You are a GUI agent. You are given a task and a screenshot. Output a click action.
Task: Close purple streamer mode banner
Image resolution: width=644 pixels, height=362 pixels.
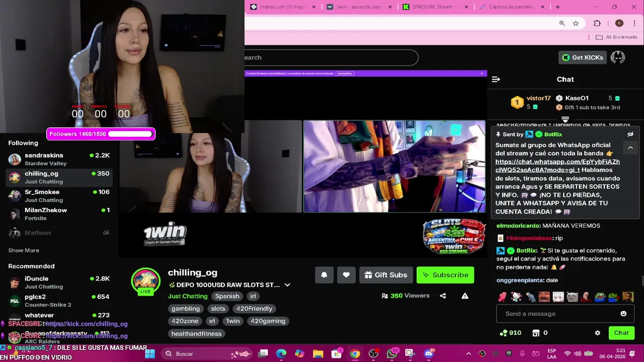pyautogui.click(x=482, y=73)
